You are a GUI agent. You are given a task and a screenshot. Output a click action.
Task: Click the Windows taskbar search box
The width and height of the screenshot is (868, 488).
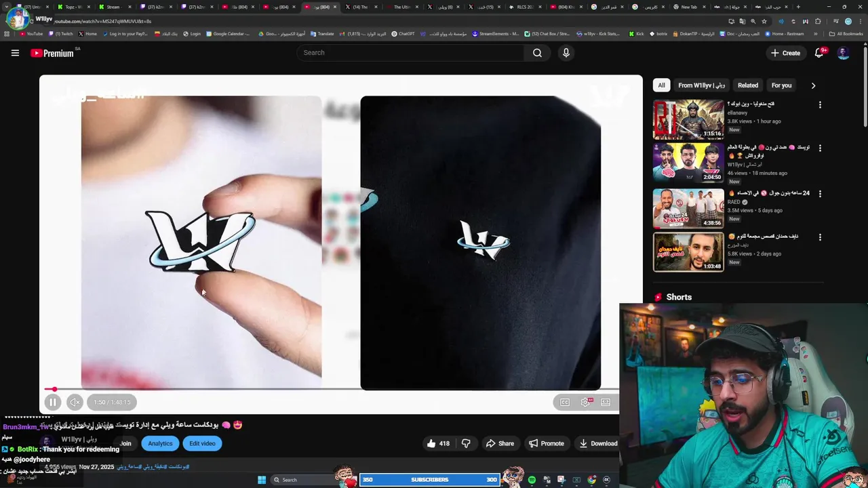pos(303,480)
